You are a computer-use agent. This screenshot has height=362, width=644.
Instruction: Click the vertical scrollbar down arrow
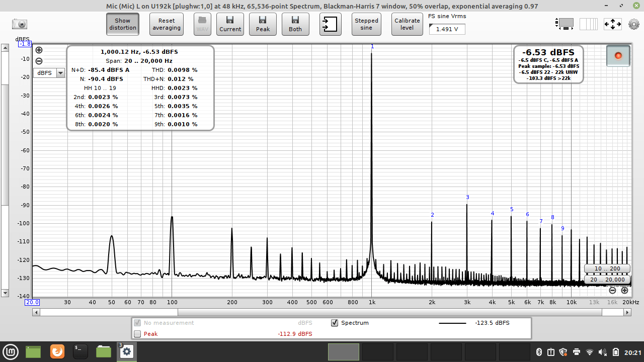pyautogui.click(x=5, y=293)
